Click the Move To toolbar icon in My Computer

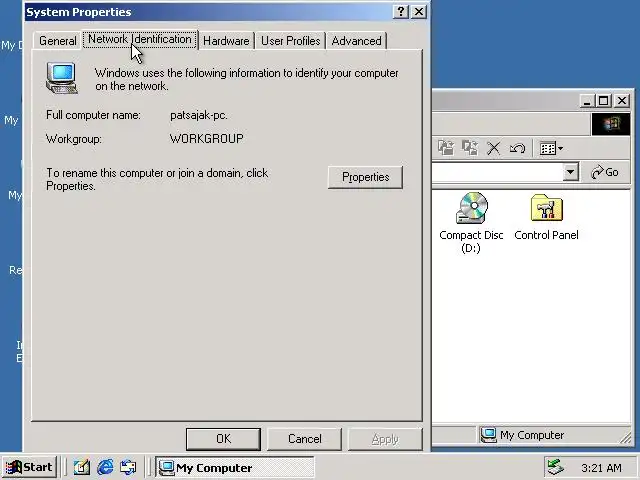pos(446,148)
